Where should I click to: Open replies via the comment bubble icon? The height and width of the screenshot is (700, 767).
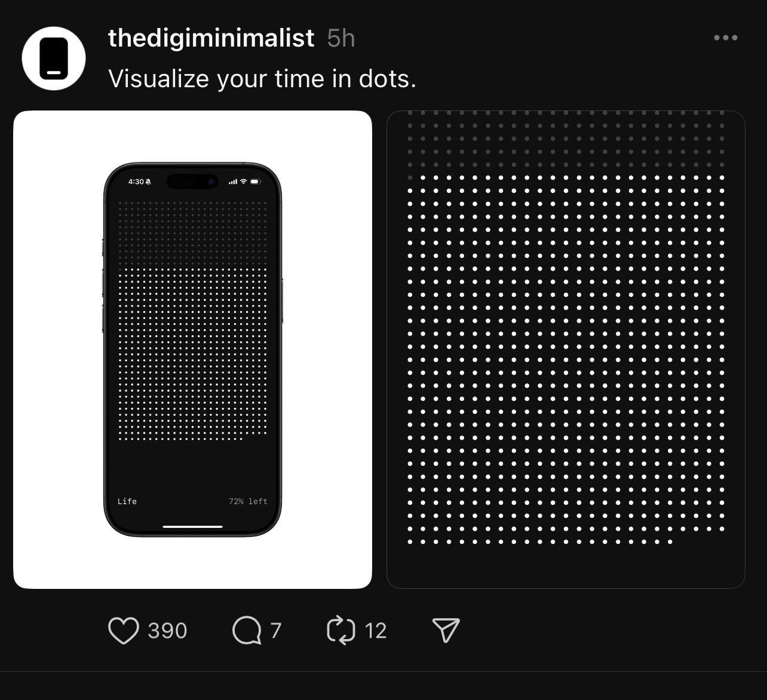point(247,631)
